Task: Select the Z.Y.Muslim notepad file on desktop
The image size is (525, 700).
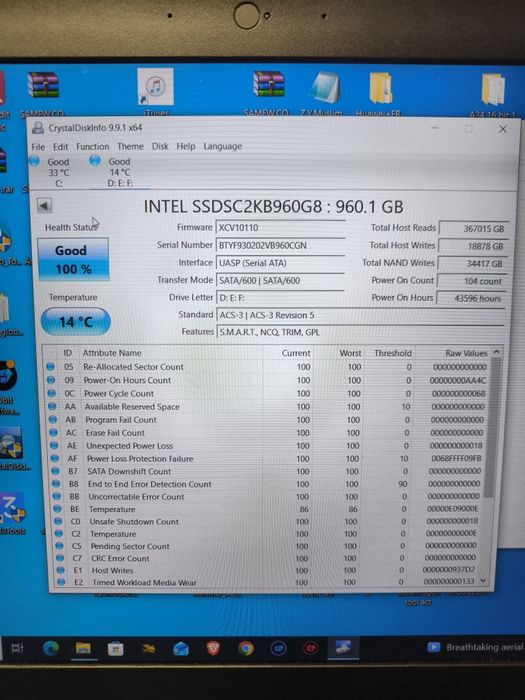Action: click(x=322, y=93)
